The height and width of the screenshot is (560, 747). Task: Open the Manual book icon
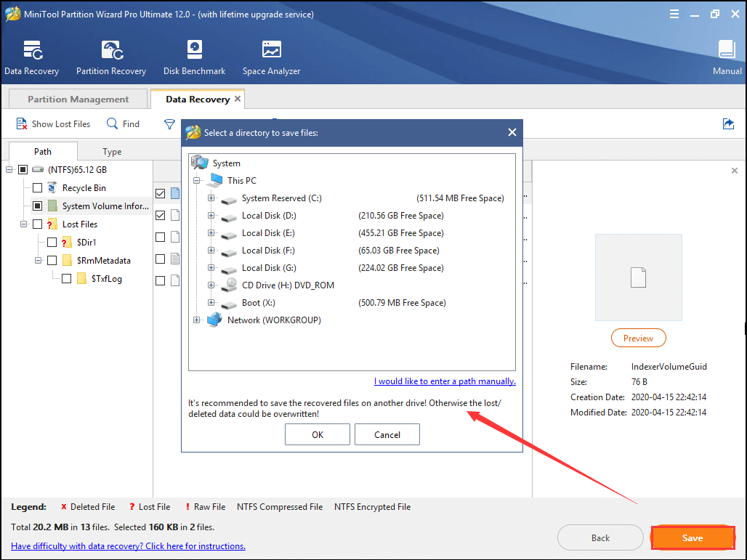click(x=727, y=51)
